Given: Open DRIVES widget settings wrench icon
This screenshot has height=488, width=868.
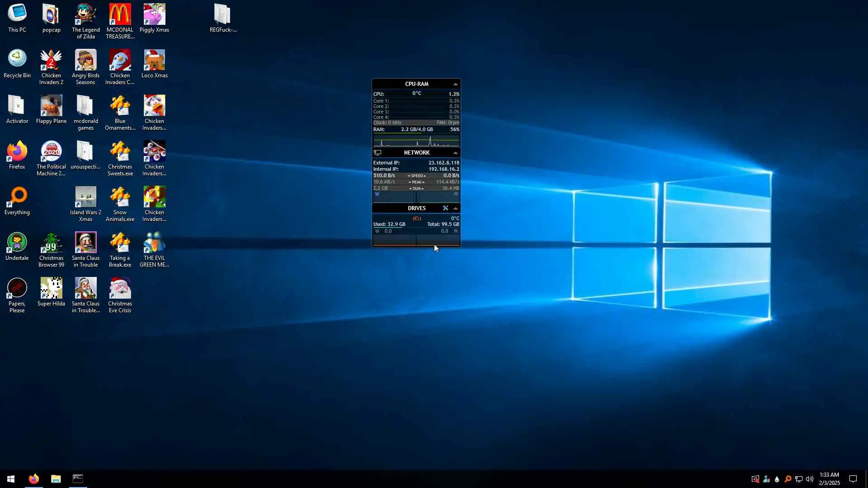Looking at the screenshot, I should [x=445, y=208].
